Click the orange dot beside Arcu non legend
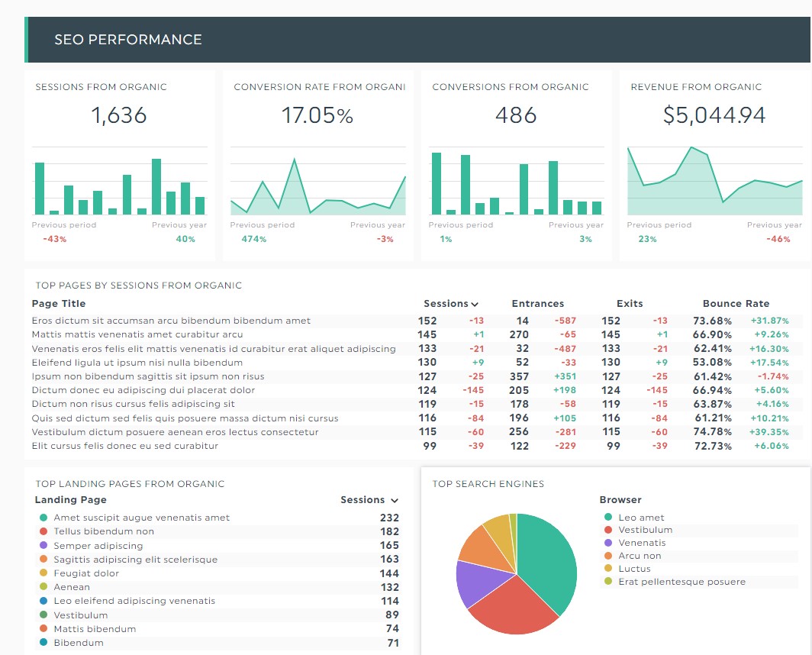 point(608,556)
